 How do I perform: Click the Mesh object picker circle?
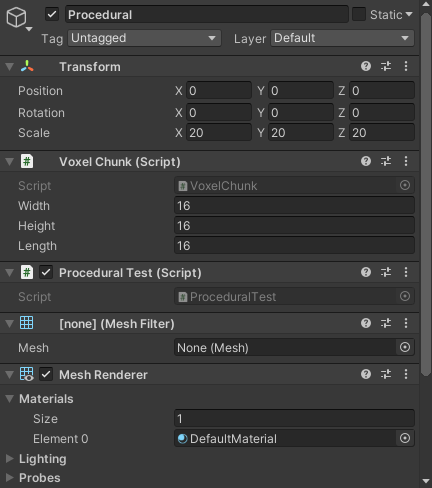tap(405, 347)
